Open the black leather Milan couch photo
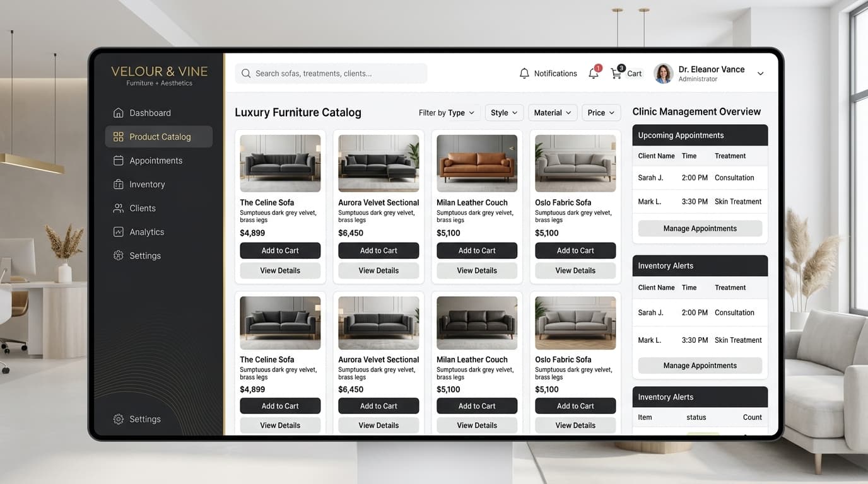This screenshot has height=484, width=868. pos(477,323)
